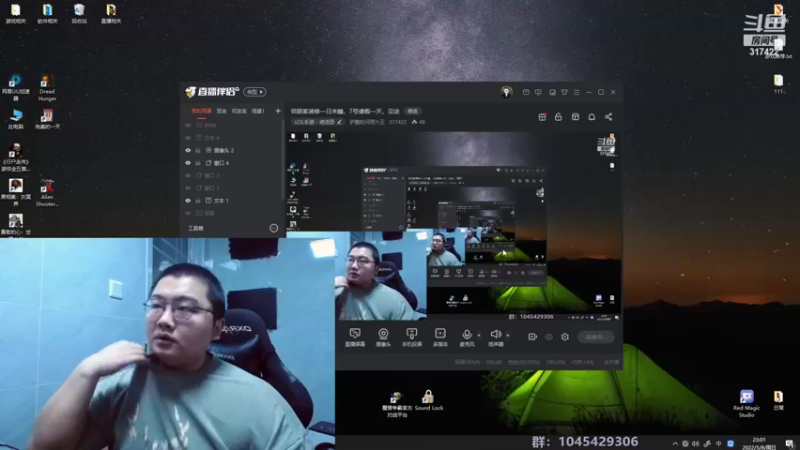
Task: Show hidden tray icons chevron
Action: tap(675, 444)
